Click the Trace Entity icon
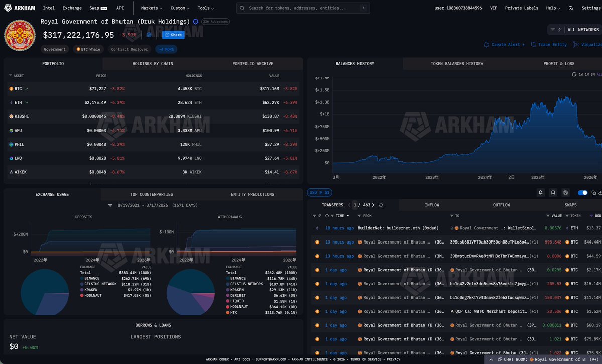Screen dimensions: 602x364 533,45
